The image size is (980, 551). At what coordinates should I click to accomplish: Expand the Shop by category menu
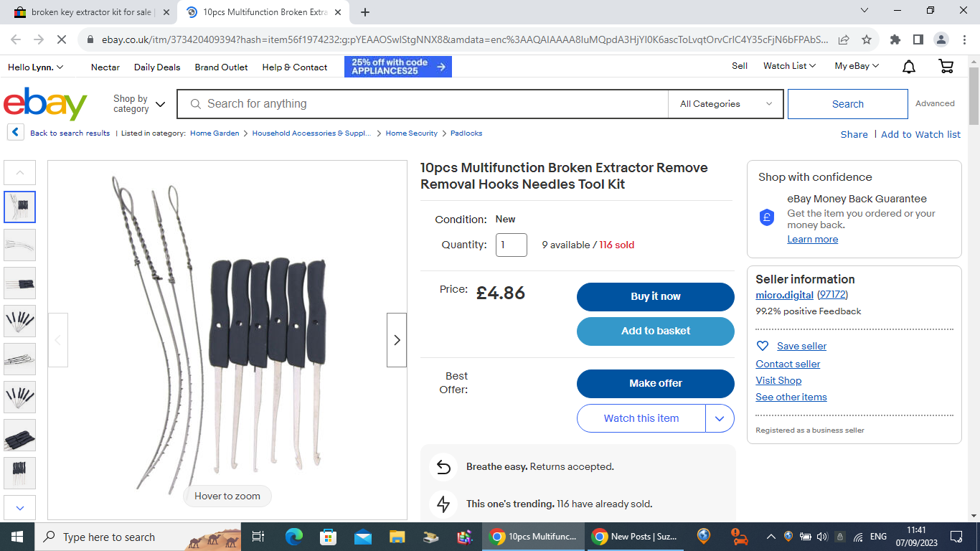pyautogui.click(x=139, y=104)
